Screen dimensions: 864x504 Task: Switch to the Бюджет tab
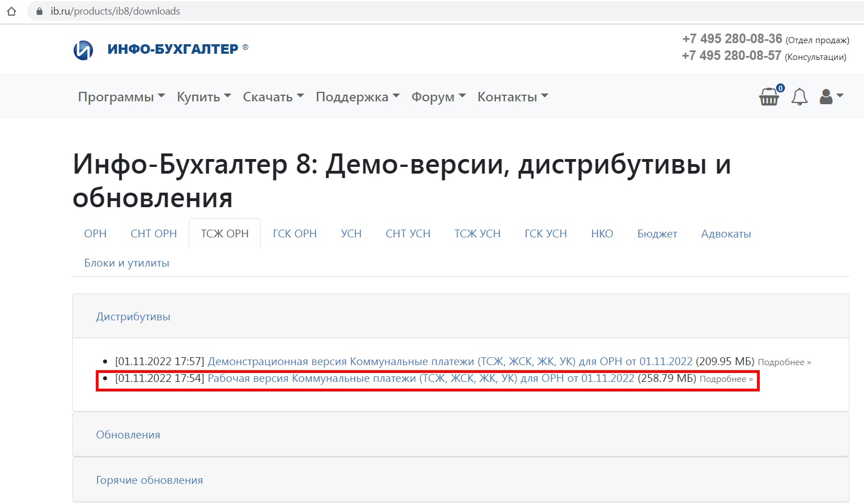(x=657, y=234)
